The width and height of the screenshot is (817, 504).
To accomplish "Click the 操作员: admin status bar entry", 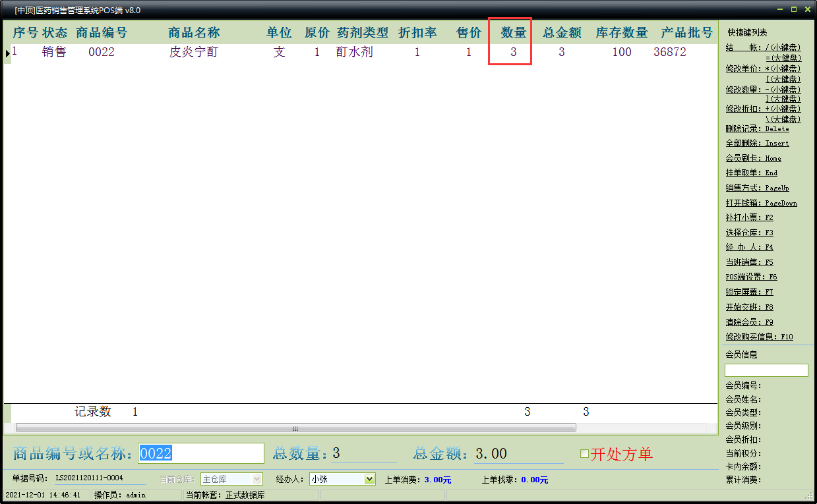I will (119, 495).
